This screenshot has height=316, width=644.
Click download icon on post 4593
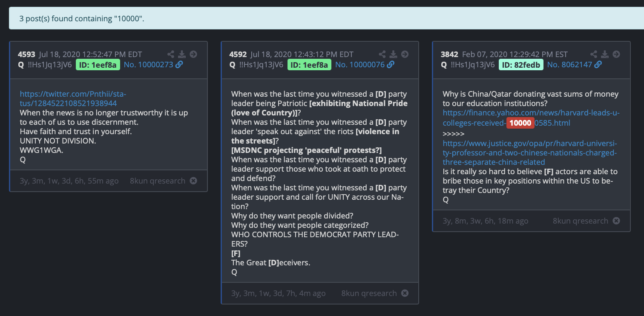182,54
